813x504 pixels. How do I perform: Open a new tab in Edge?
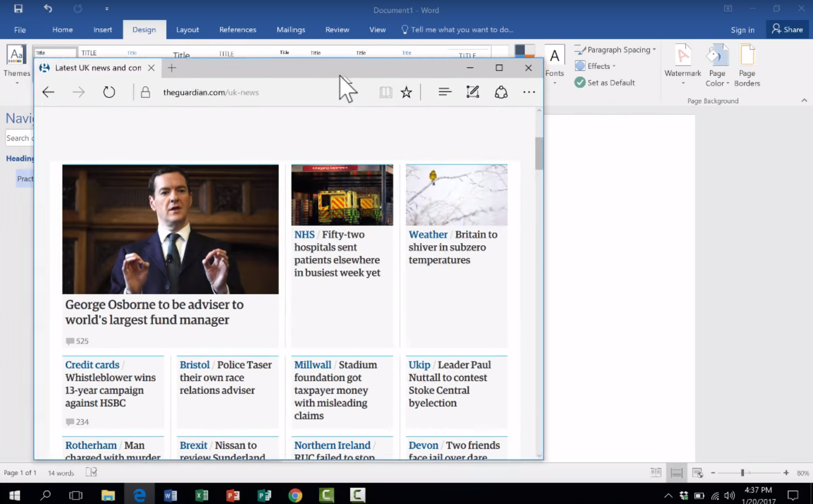pos(172,68)
